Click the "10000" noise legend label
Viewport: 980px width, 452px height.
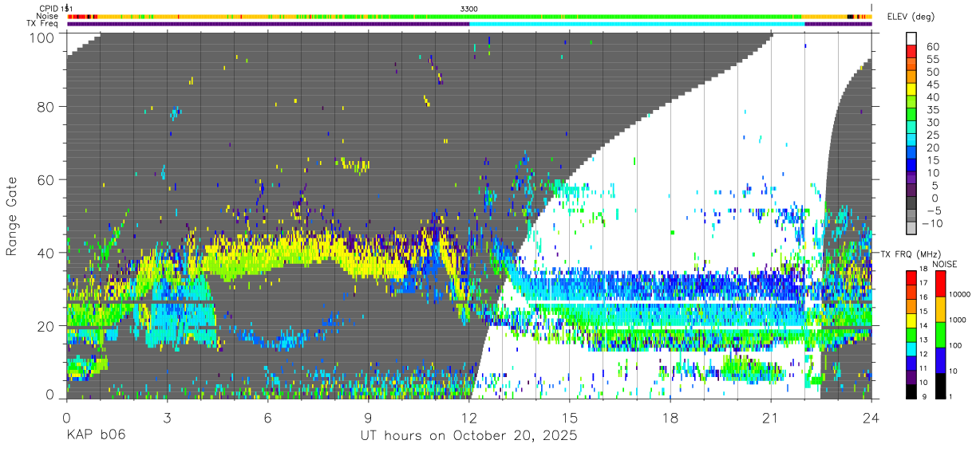[961, 294]
